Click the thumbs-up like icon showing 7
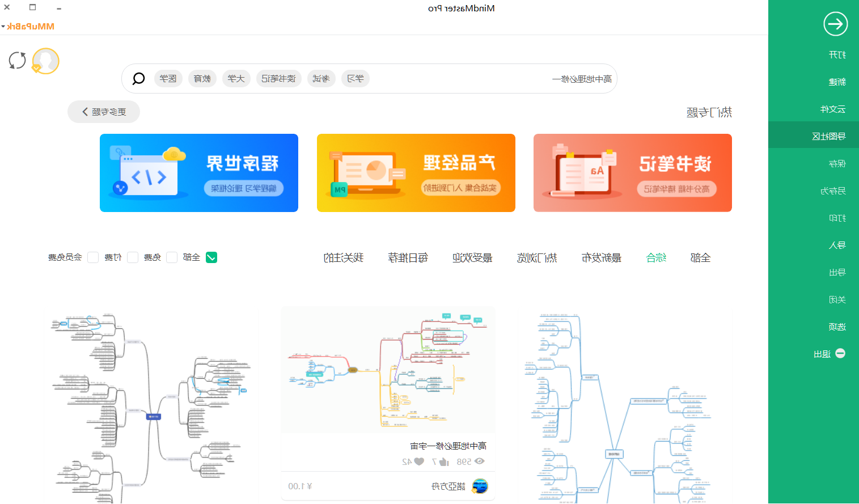 tap(443, 461)
